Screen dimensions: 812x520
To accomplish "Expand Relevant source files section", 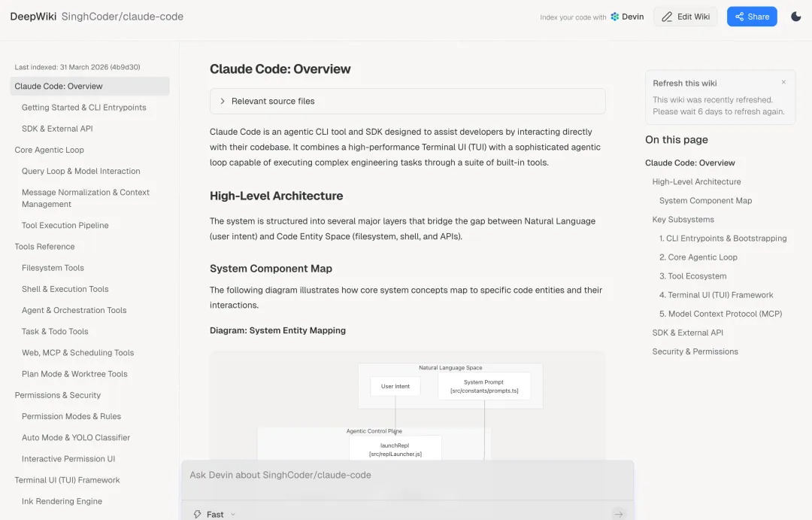I will (223, 101).
